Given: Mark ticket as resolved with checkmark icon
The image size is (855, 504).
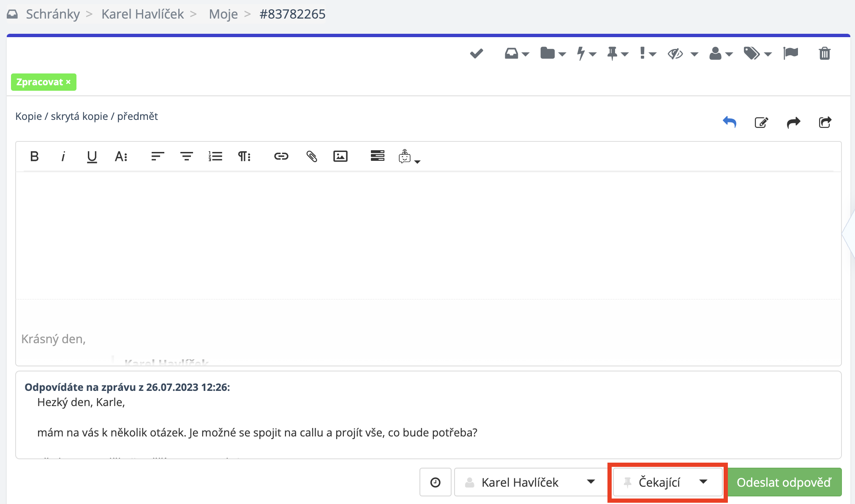Looking at the screenshot, I should coord(476,54).
